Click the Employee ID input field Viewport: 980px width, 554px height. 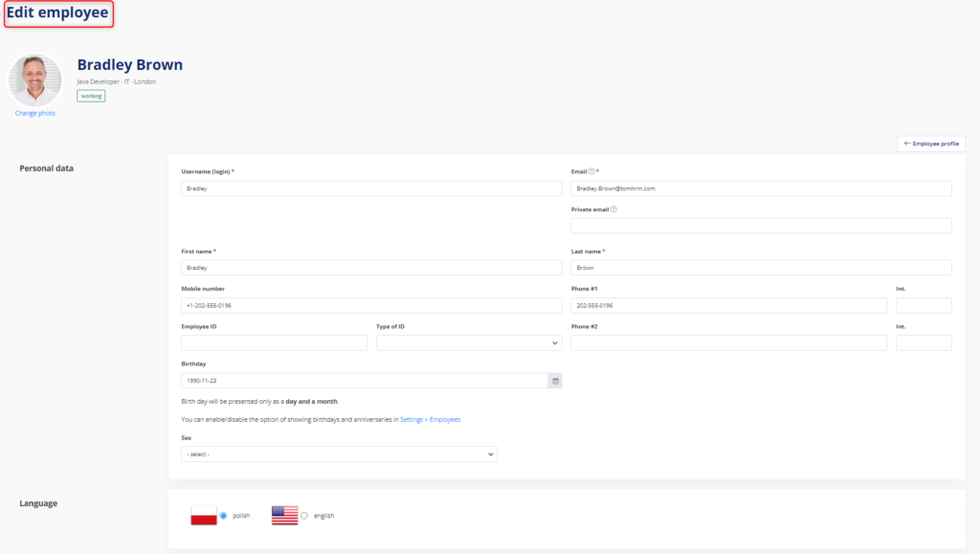(x=274, y=343)
